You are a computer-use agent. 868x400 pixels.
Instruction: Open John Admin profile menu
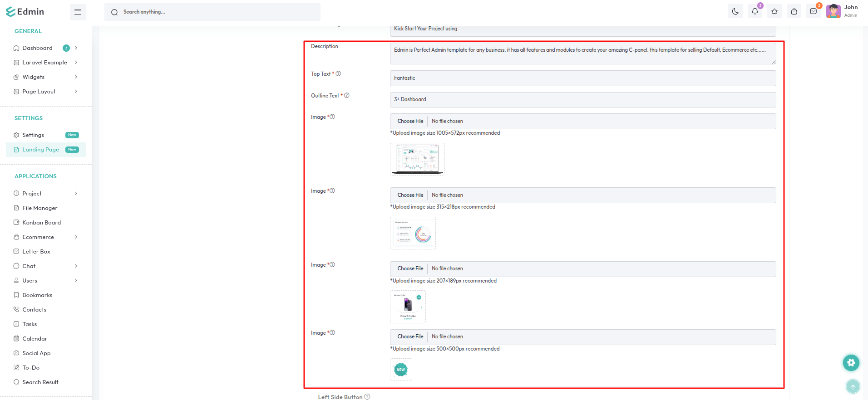click(x=842, y=11)
